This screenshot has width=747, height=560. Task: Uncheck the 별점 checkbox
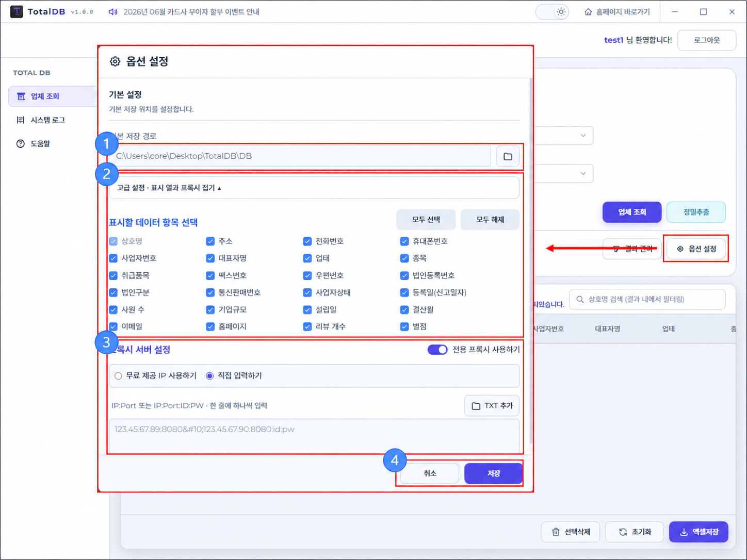tap(404, 326)
